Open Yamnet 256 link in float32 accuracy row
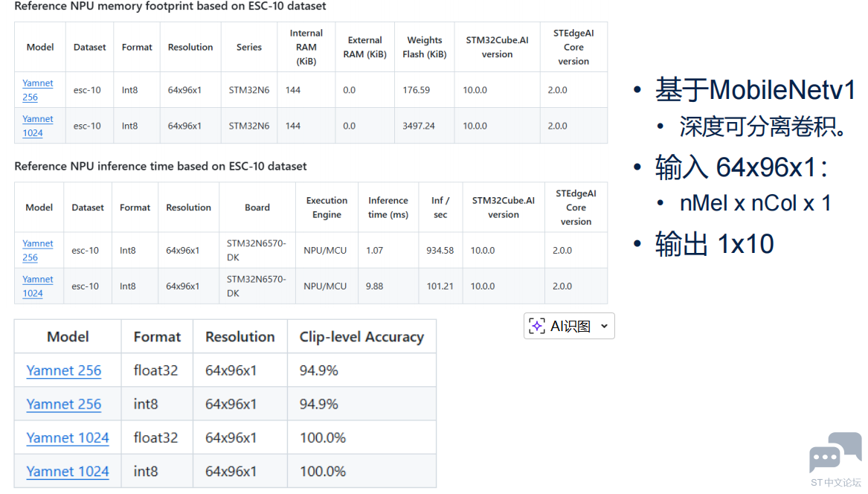The image size is (868, 494). (x=64, y=370)
